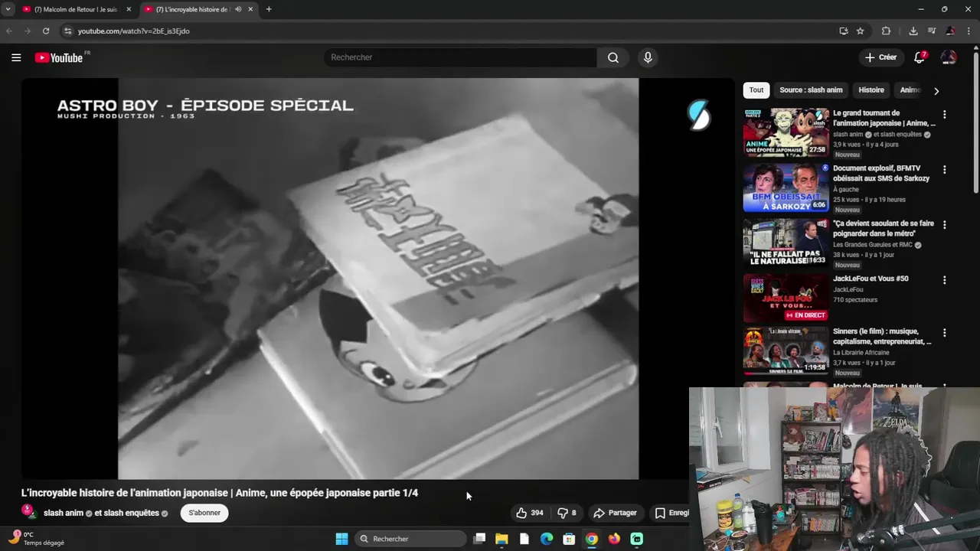Image resolution: width=980 pixels, height=551 pixels.
Task: Filter by Source : slash anim chip
Action: (811, 90)
